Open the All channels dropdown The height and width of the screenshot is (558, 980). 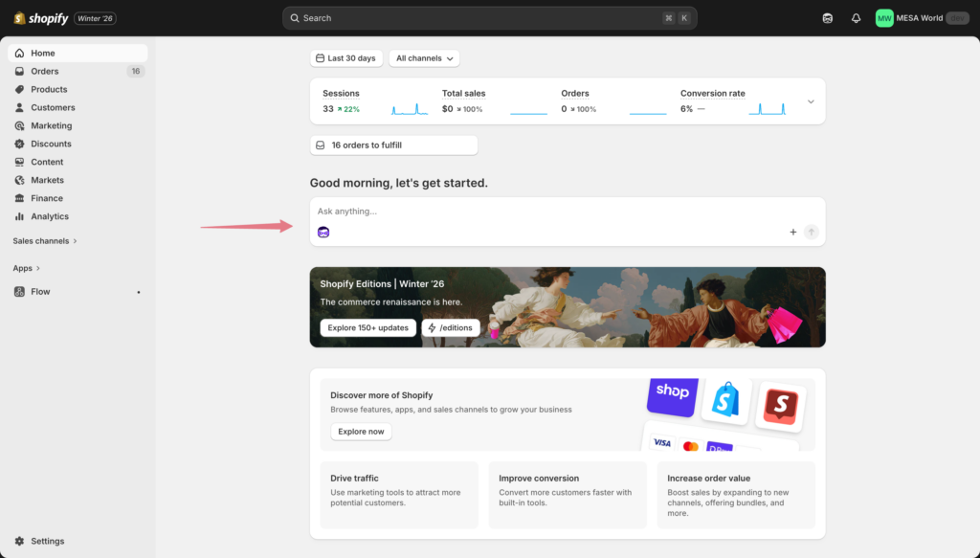coord(423,57)
